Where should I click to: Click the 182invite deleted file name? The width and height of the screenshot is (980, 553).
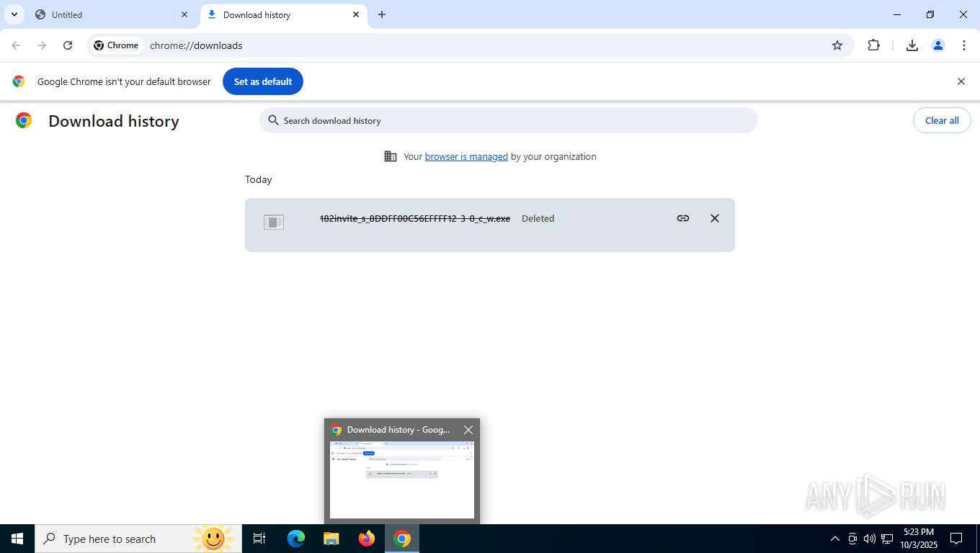415,218
